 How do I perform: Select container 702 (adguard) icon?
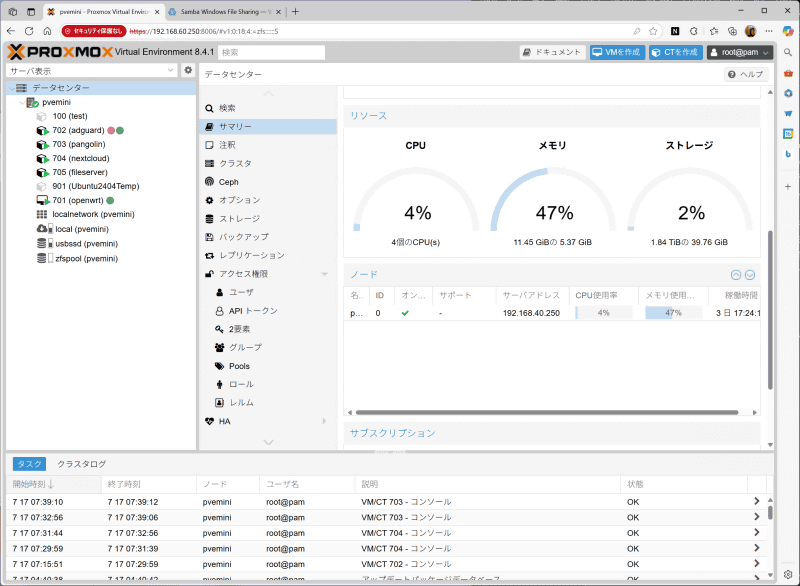point(42,131)
